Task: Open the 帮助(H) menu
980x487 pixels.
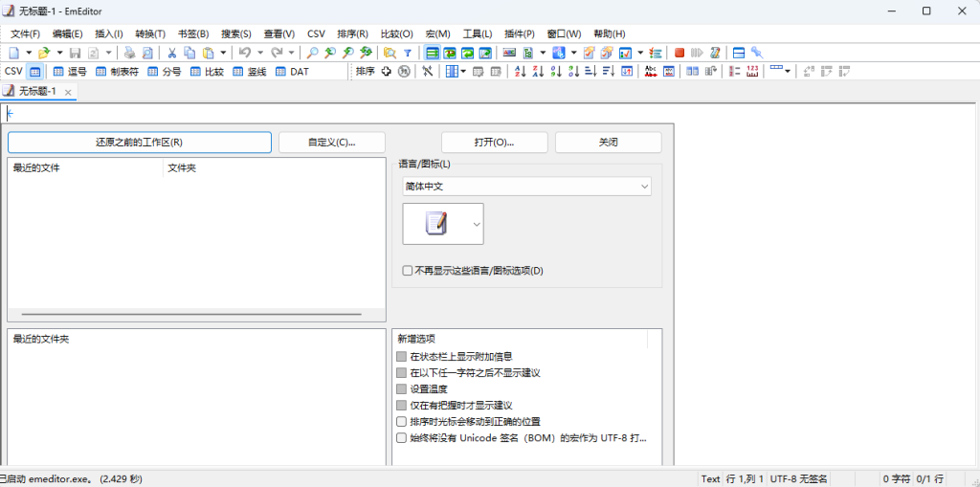Action: [x=610, y=33]
